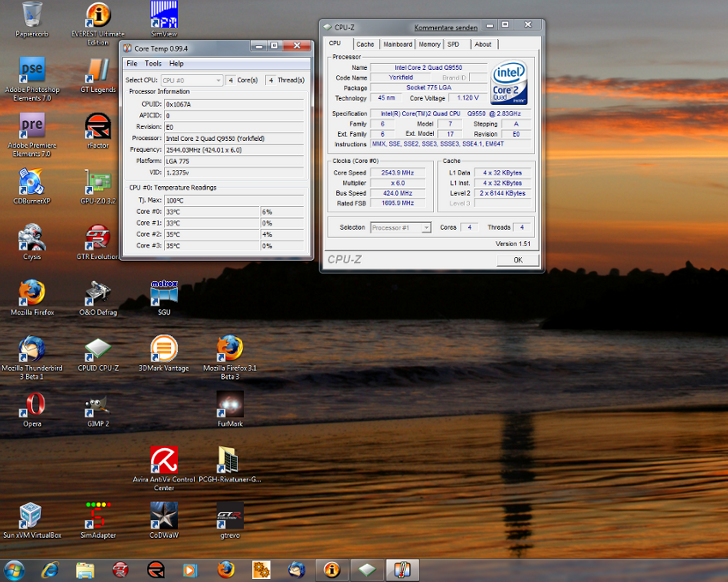Open the FurMark desktop shortcut
The image size is (728, 582).
click(x=230, y=403)
